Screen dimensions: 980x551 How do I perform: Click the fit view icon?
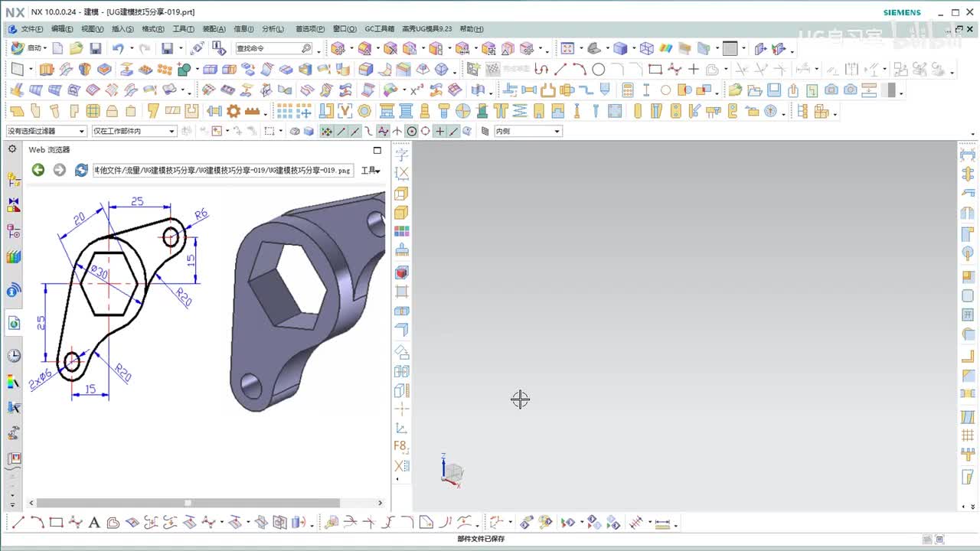click(x=567, y=48)
